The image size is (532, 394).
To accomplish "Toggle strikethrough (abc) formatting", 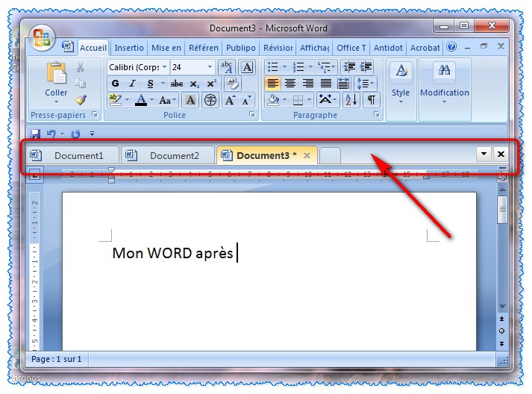I will click(x=176, y=84).
